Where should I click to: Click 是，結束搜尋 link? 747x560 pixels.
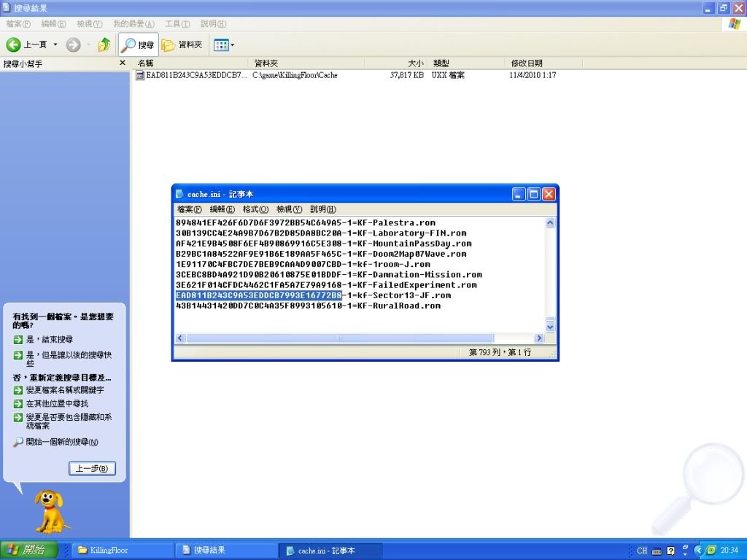pyautogui.click(x=49, y=340)
